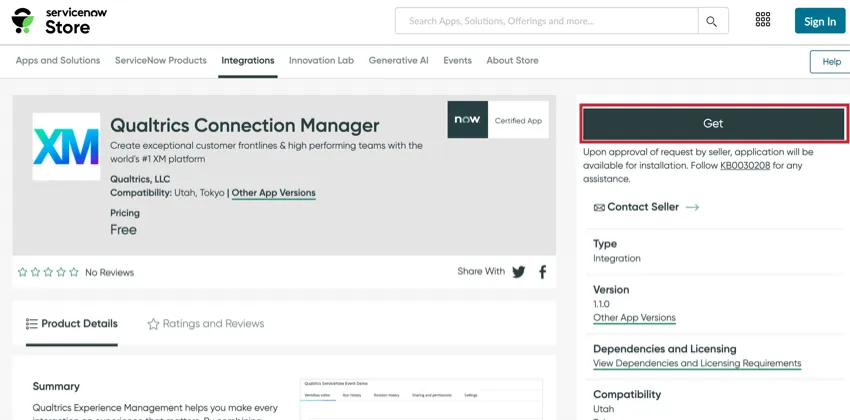Image resolution: width=850 pixels, height=420 pixels.
Task: Open the Help button
Action: (x=831, y=61)
